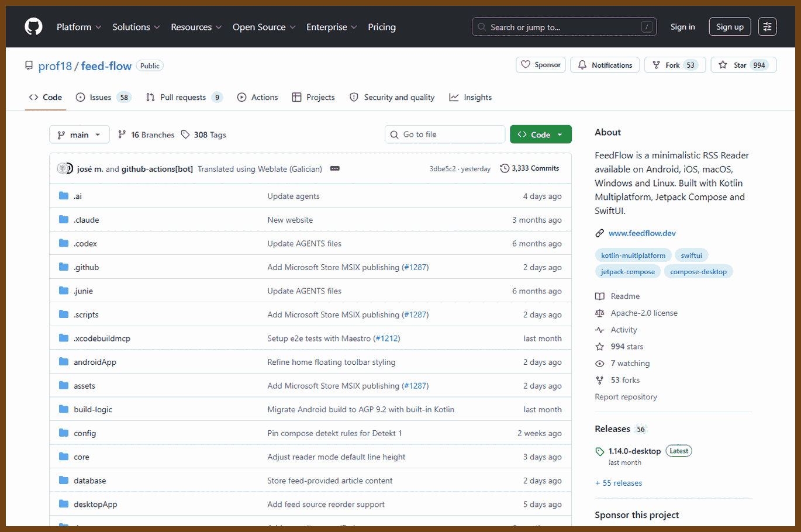Open the 308 Tags link

[x=203, y=135]
